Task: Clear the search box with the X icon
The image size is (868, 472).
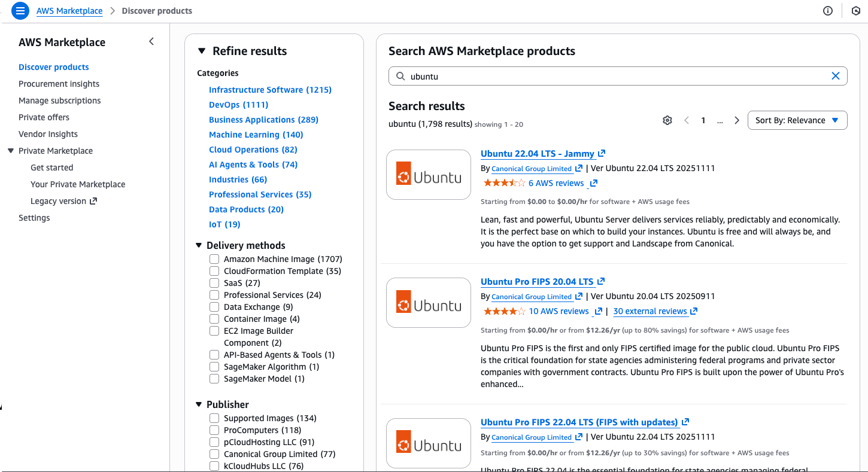Action: point(836,76)
